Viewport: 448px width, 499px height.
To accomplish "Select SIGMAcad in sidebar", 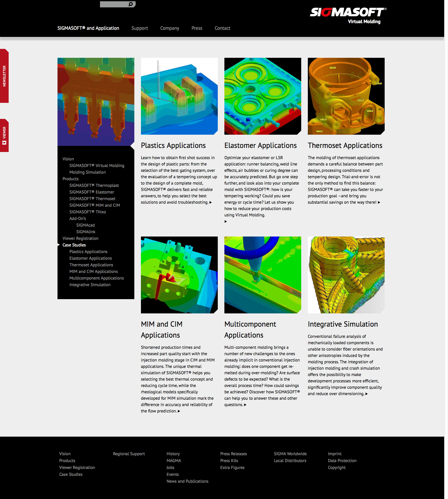I will pyautogui.click(x=85, y=225).
